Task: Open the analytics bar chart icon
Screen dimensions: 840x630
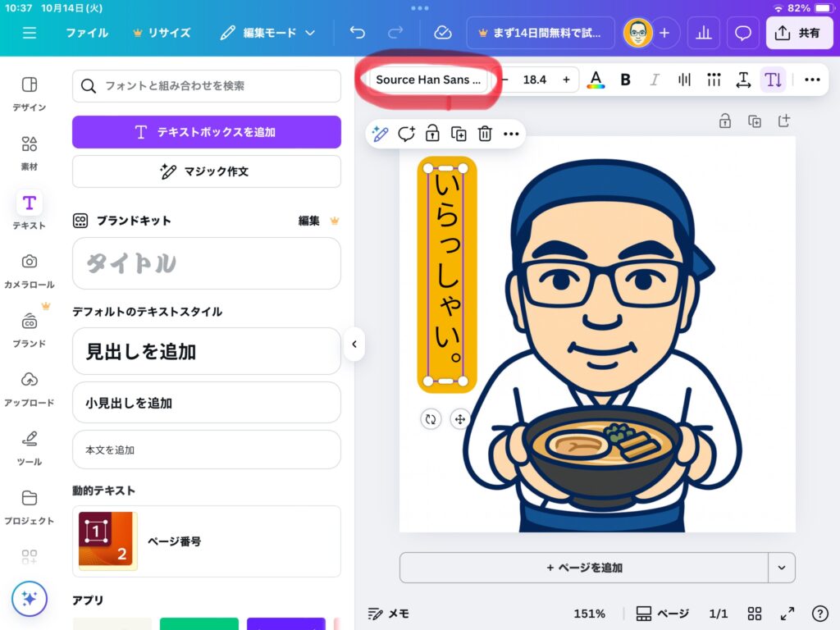Action: [x=703, y=33]
